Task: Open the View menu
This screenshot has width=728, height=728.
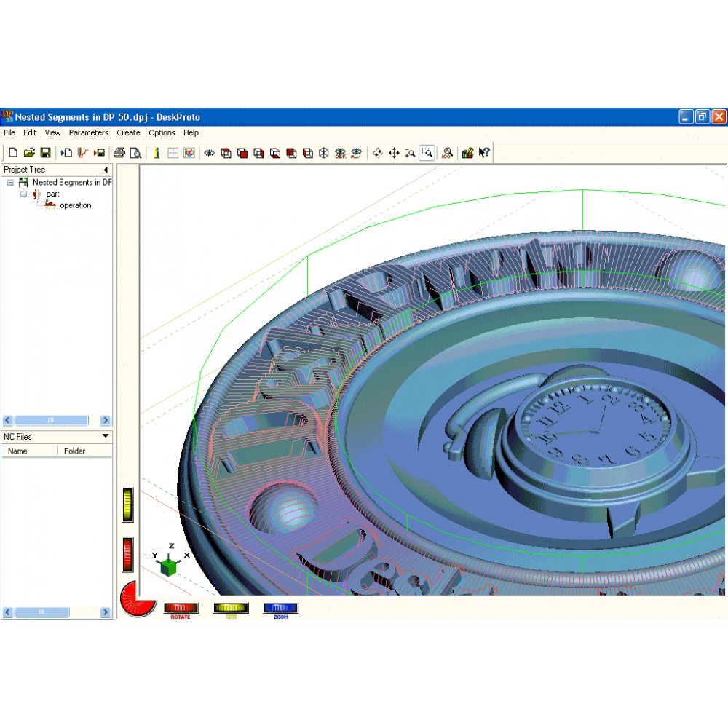Action: pyautogui.click(x=52, y=132)
